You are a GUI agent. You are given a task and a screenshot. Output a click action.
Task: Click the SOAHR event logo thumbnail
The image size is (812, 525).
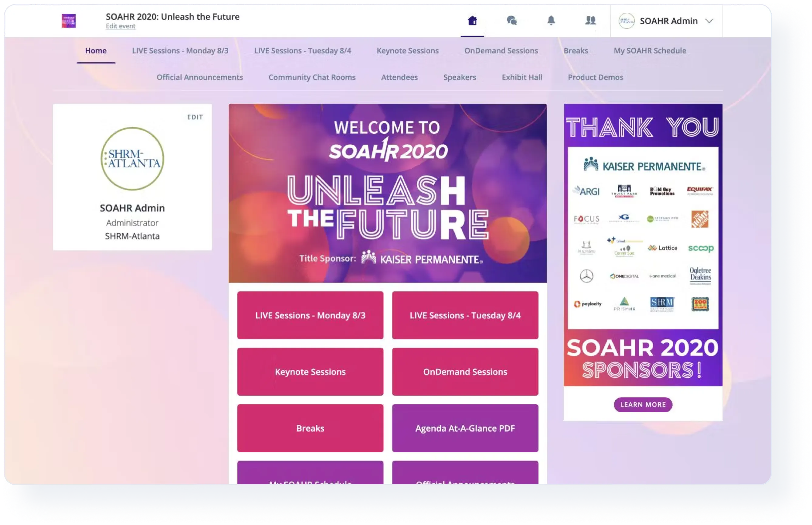point(69,21)
